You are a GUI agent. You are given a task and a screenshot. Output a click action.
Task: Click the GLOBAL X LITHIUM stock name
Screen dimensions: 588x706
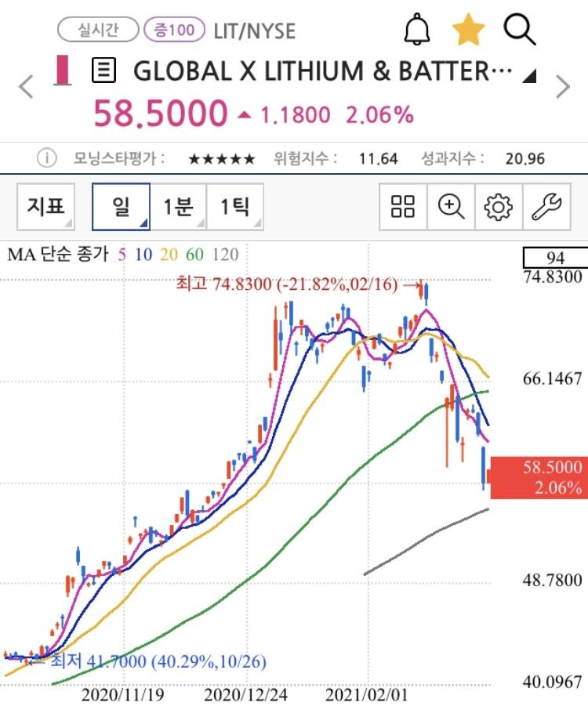(322, 71)
